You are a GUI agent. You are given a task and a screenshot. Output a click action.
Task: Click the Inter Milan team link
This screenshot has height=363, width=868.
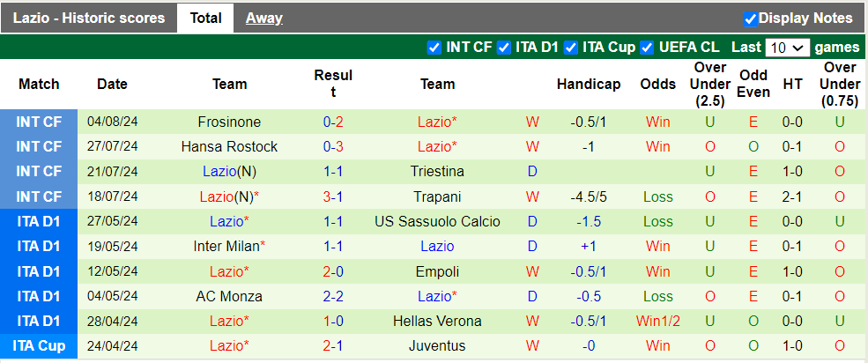(227, 247)
